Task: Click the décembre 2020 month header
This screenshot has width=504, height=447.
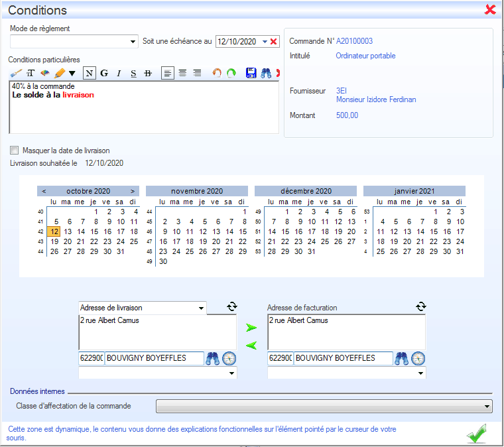Action: [306, 191]
